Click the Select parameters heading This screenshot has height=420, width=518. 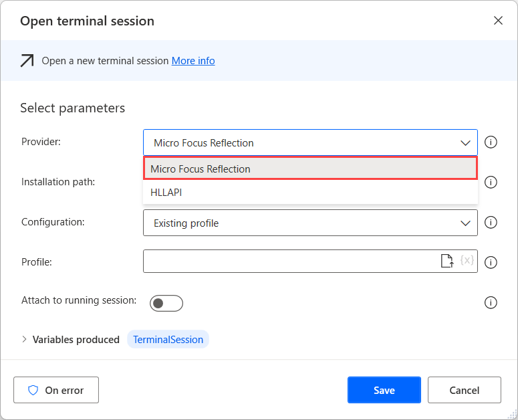pos(73,108)
